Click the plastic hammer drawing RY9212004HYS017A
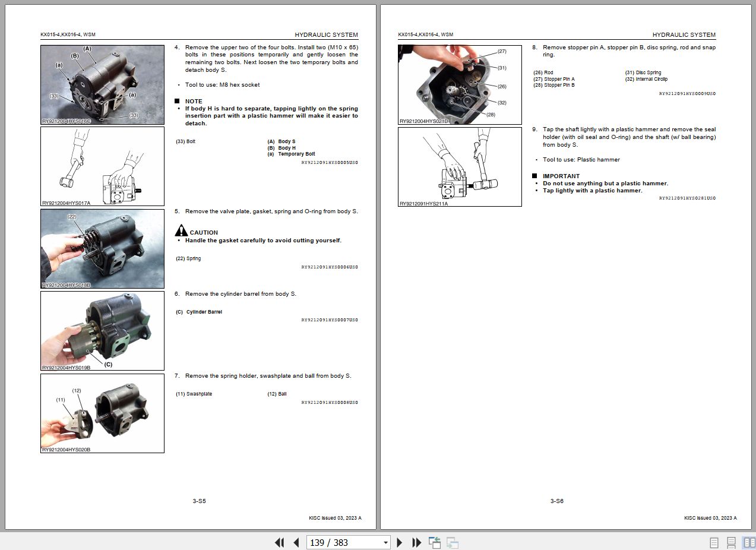 pyautogui.click(x=103, y=166)
